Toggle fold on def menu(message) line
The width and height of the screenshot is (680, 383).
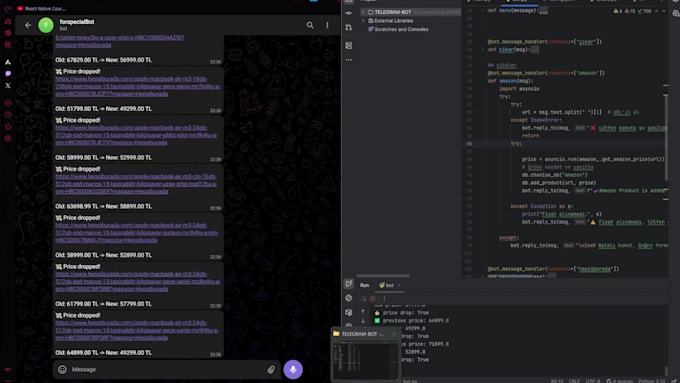[x=482, y=10]
